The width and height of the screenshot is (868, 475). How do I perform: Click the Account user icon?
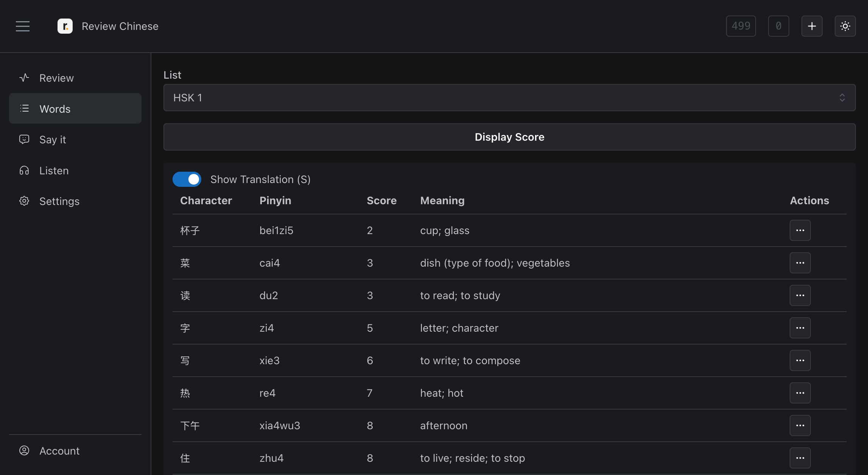click(24, 450)
